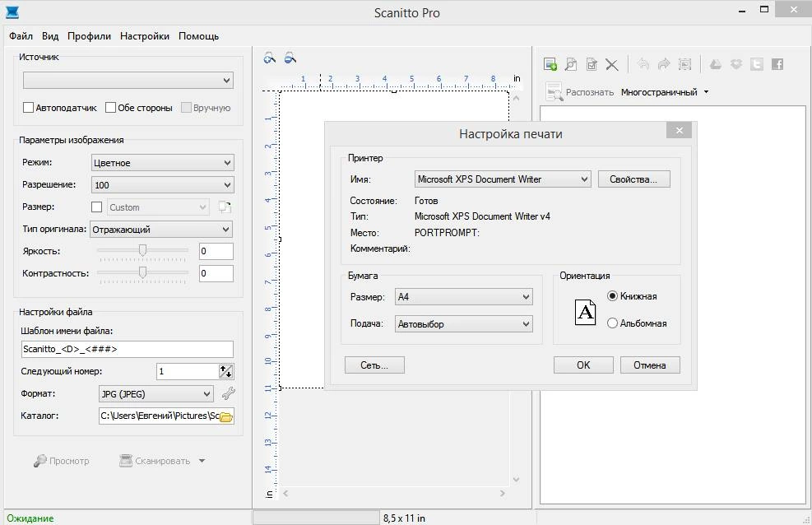Image resolution: width=812 pixels, height=525 pixels.
Task: Click the rotate left arrow icon
Action: pyautogui.click(x=643, y=63)
